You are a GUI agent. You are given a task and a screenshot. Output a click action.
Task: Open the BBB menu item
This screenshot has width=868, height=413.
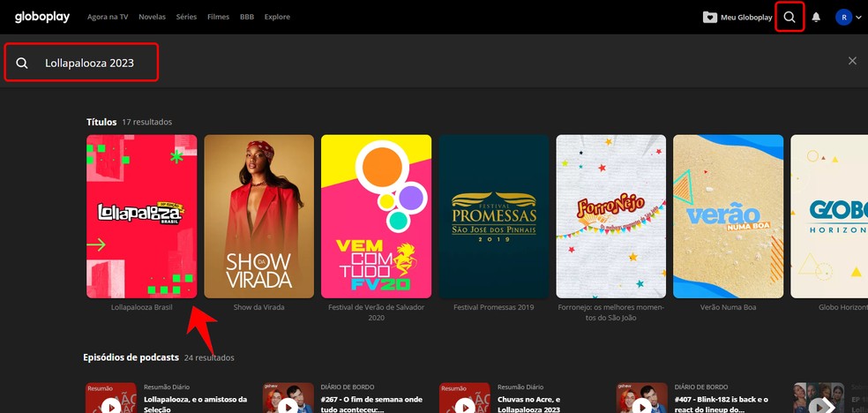tap(247, 17)
